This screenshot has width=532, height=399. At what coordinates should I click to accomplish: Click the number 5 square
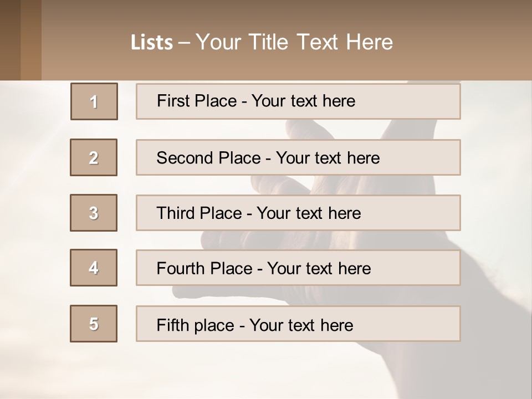pos(94,324)
